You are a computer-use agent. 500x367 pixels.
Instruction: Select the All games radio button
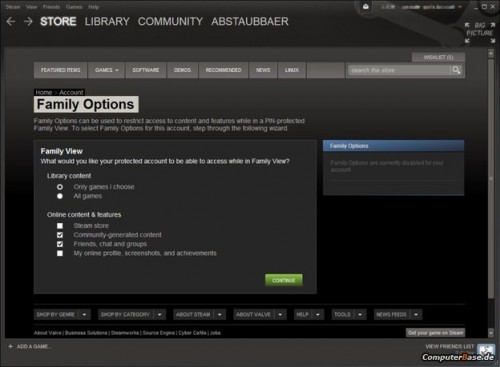pos(60,196)
